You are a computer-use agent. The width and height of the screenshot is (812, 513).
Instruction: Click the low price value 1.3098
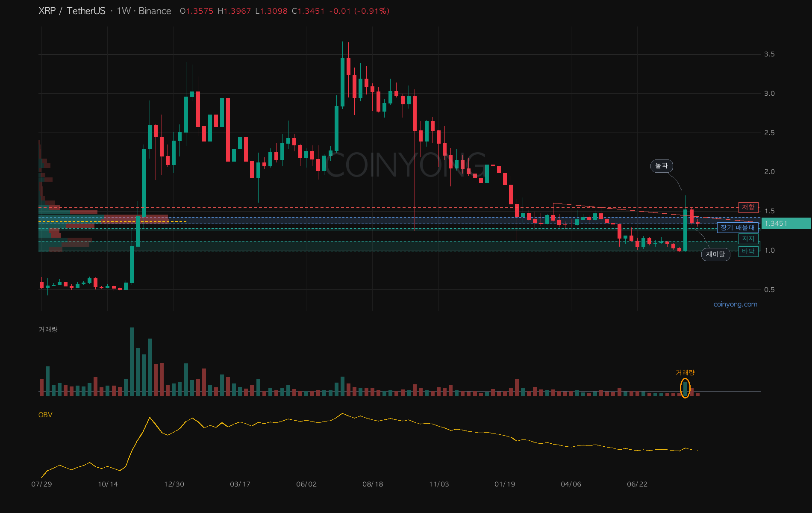click(x=274, y=11)
